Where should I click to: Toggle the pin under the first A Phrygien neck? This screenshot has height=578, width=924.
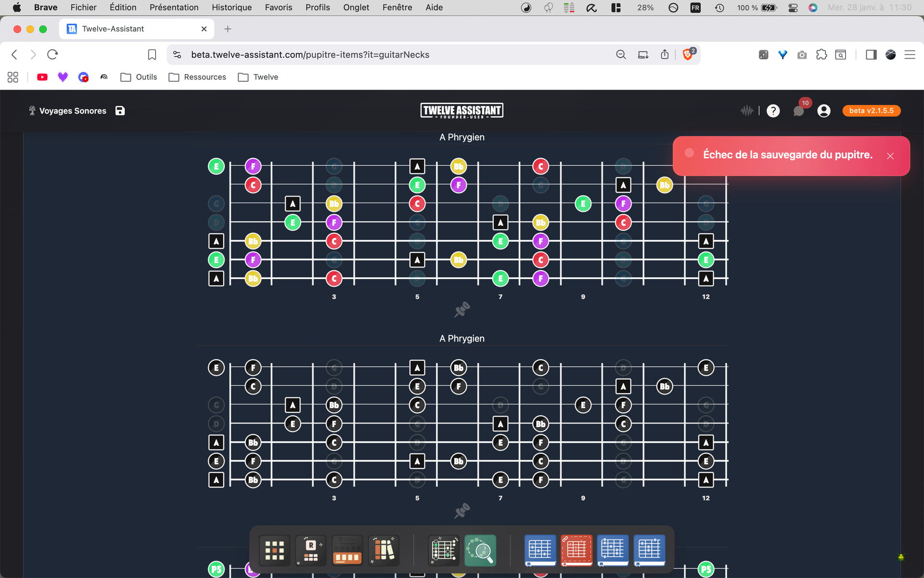pyautogui.click(x=462, y=309)
